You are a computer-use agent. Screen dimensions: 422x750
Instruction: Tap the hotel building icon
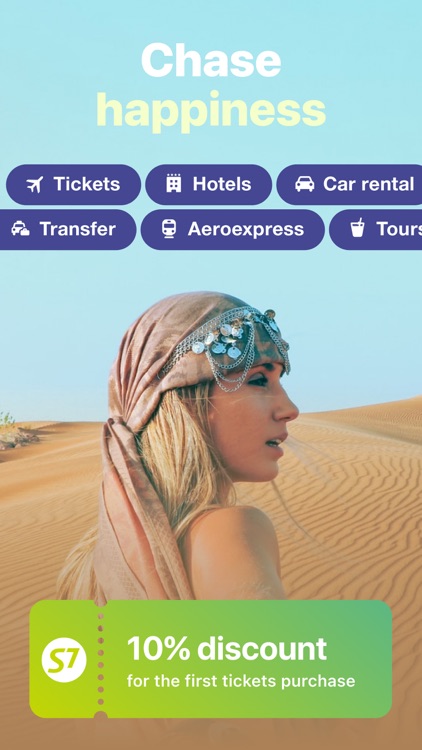(x=174, y=184)
